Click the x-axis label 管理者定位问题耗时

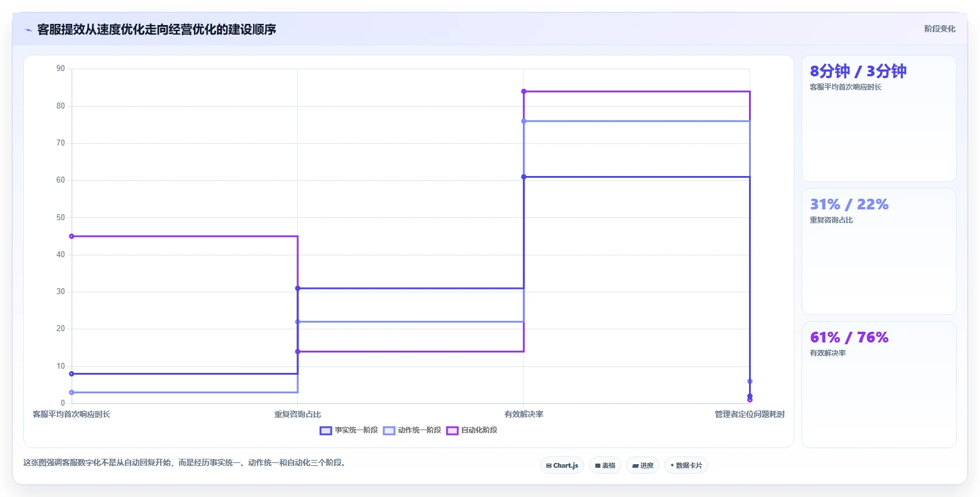click(750, 414)
